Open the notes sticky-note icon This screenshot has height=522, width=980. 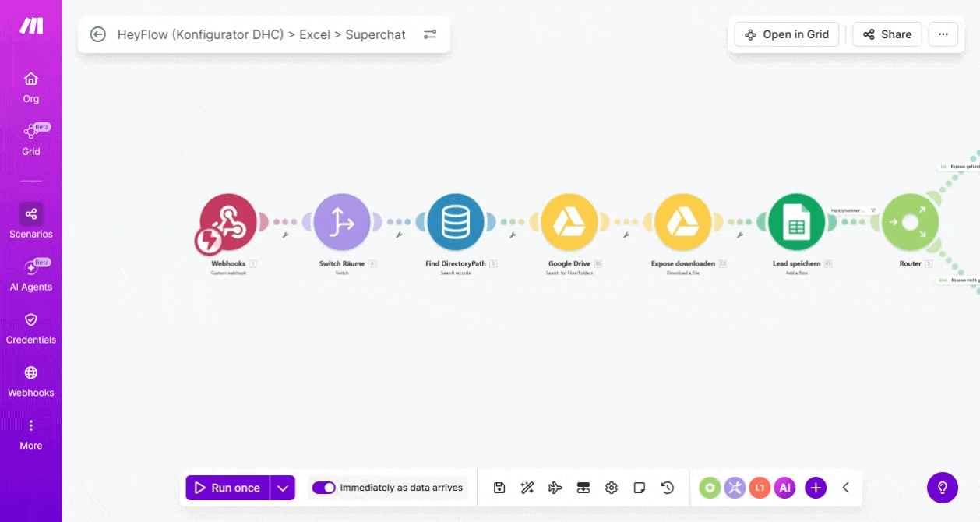640,488
